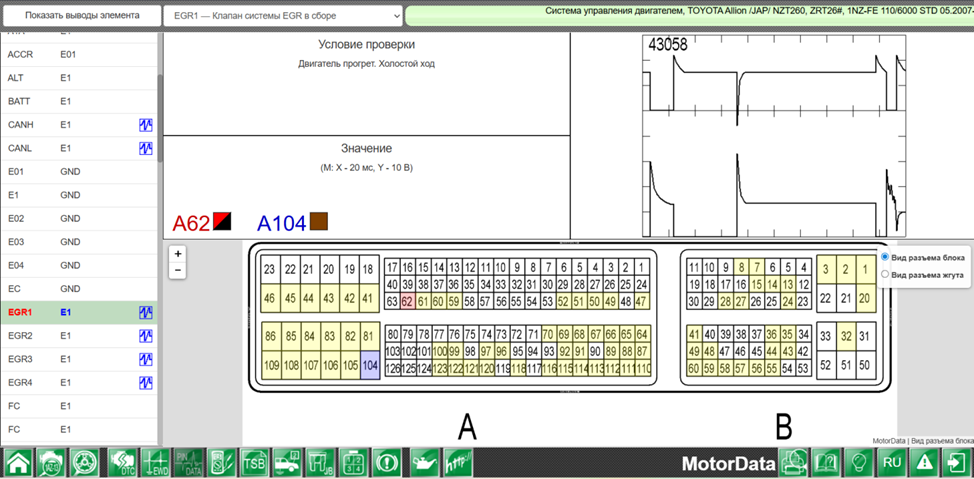Screen dimensions: 974x479
Task: Click 'Показать выводы элемента' button
Action: tap(82, 16)
